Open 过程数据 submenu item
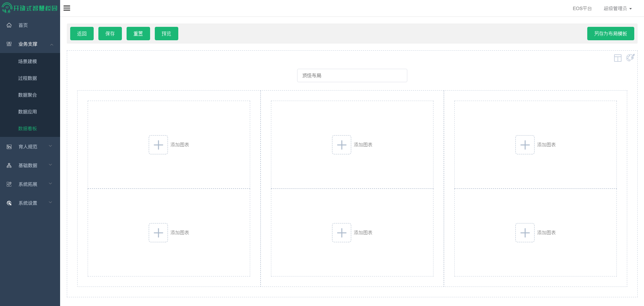Screen dimensions: 644x306 28,78
